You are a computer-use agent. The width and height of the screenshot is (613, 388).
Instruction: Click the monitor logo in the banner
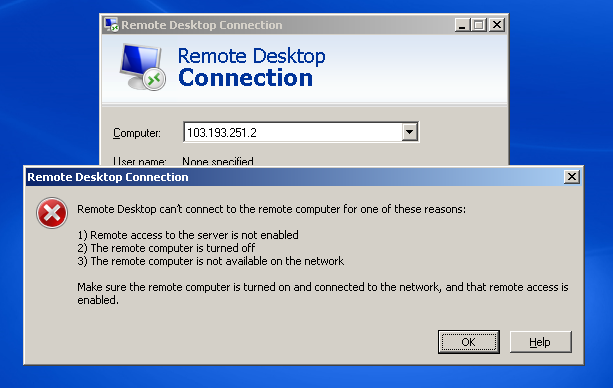pyautogui.click(x=142, y=66)
